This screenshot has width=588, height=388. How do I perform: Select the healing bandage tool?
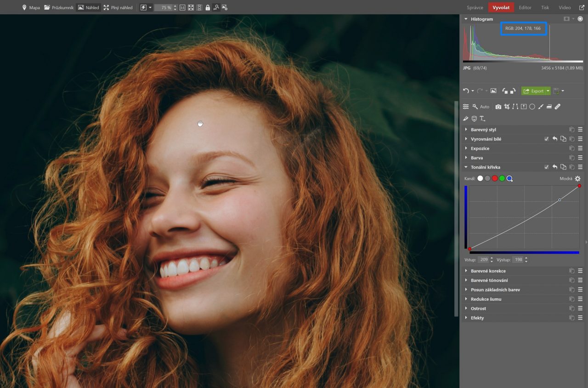[558, 107]
